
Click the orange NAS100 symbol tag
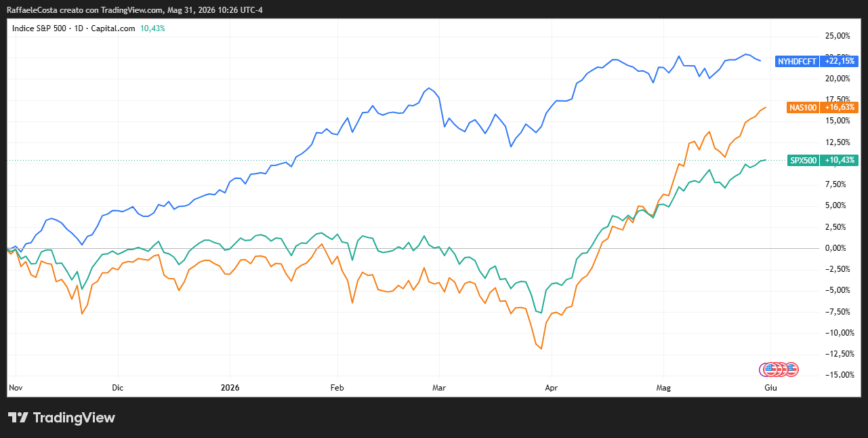pos(804,107)
